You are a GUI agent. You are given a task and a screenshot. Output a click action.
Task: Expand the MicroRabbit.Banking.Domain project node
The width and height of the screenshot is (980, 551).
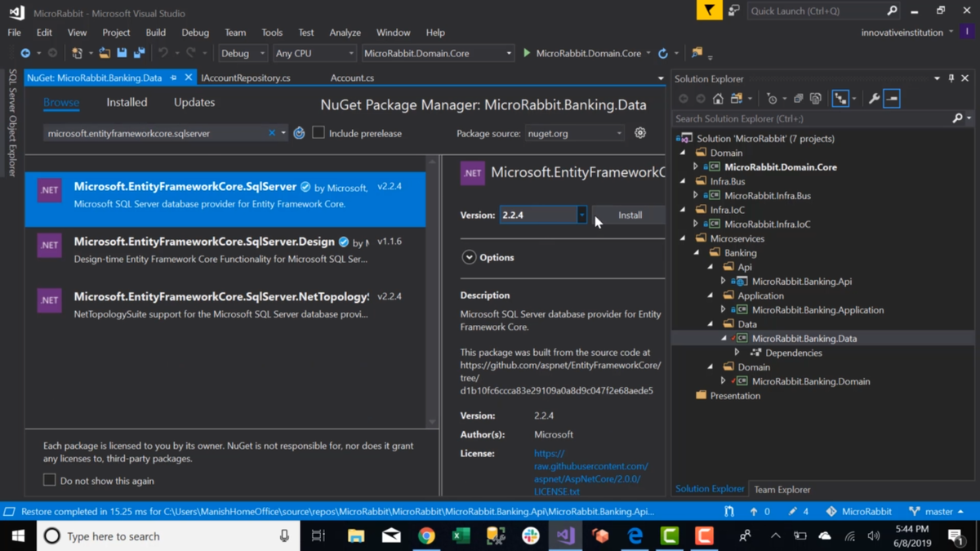click(724, 381)
